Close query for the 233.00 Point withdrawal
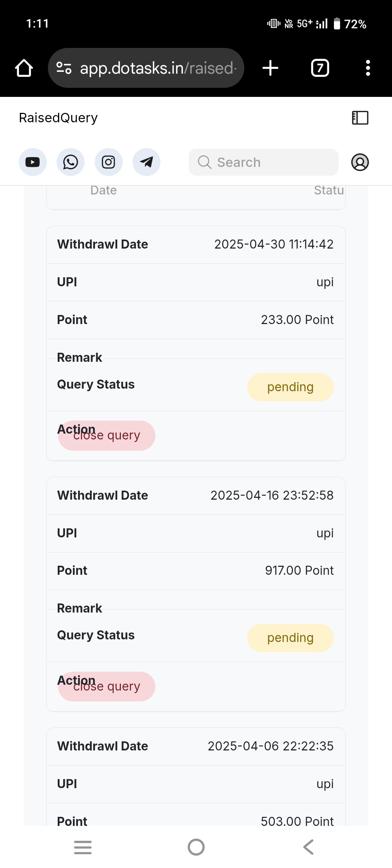 (x=107, y=435)
